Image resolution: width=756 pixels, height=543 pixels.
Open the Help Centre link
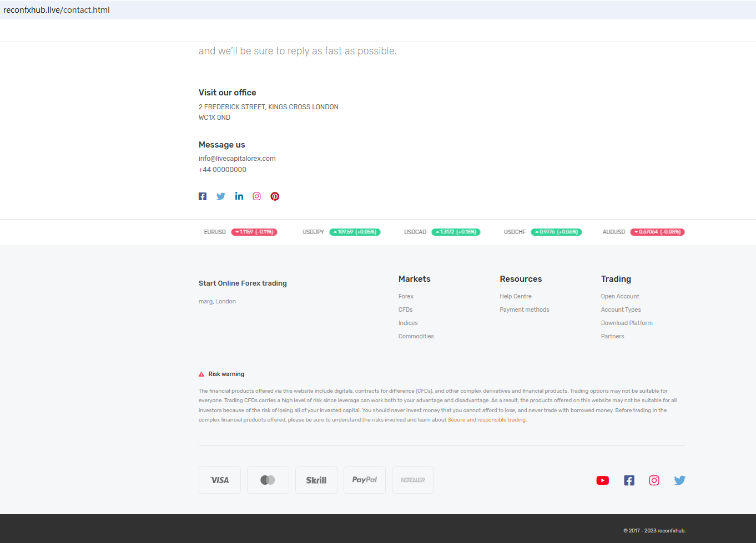click(x=515, y=297)
